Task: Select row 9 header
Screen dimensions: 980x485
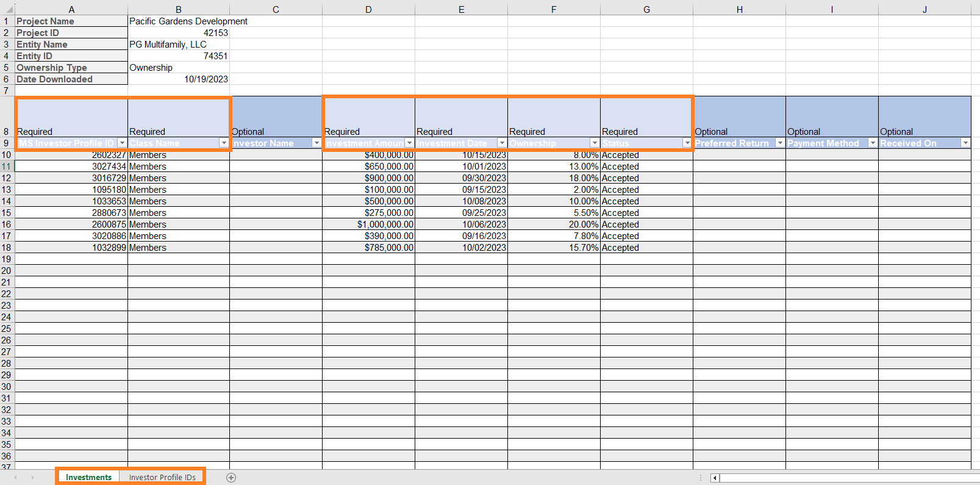Action: click(7, 143)
